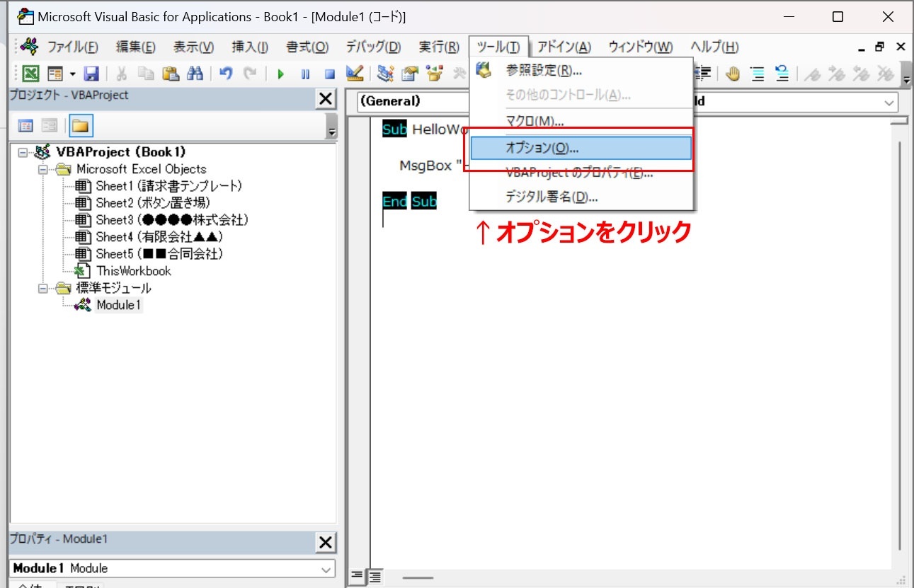Open the 挿入(I) menu
Image resolution: width=914 pixels, height=588 pixels.
tap(250, 47)
